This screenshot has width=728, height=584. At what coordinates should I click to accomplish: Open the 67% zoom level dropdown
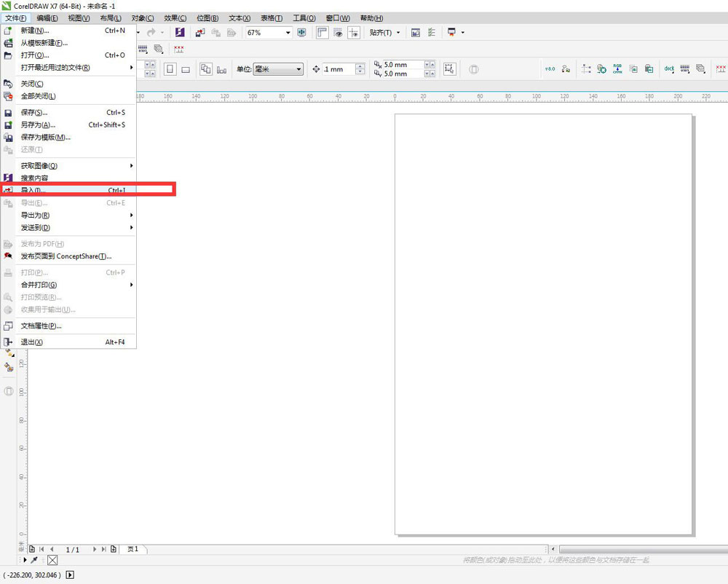[288, 33]
